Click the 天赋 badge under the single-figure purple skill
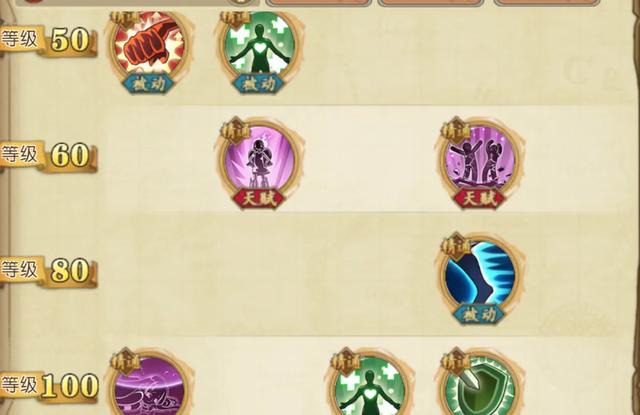The height and width of the screenshot is (415, 640). (x=260, y=199)
